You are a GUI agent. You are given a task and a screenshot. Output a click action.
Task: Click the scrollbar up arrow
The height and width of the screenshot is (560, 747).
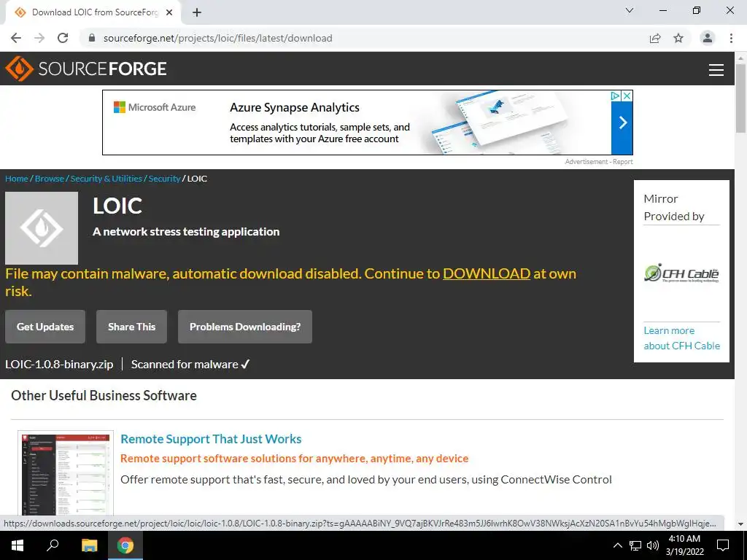[x=741, y=57]
